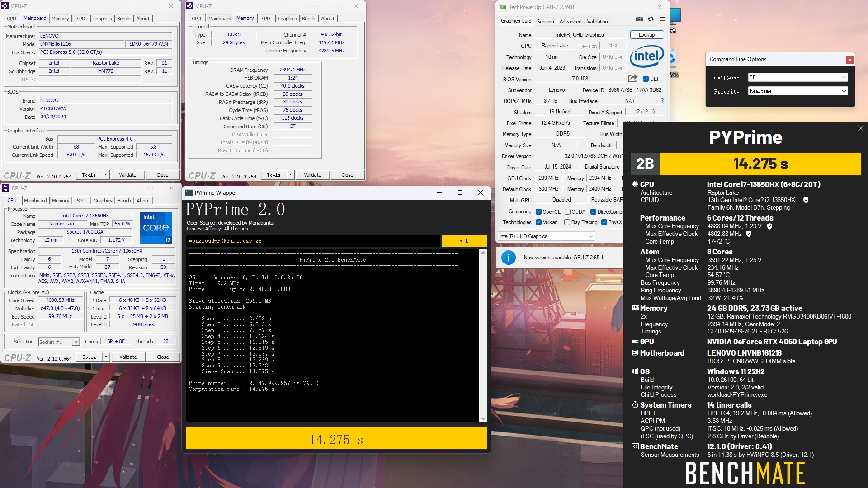
Task: Toggle the Ray Tracing checkbox
Action: tap(567, 222)
